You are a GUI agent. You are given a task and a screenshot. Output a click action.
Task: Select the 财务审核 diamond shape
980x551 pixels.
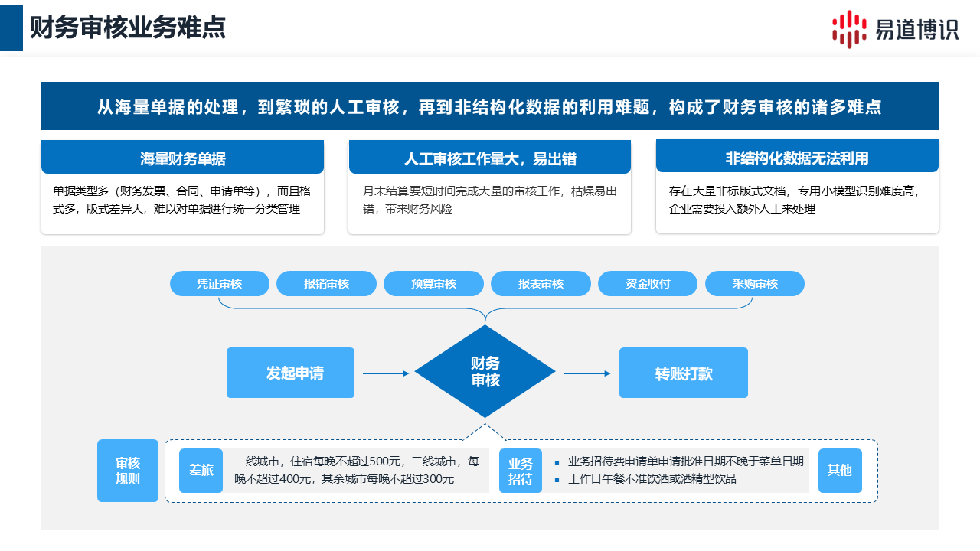[x=485, y=372]
